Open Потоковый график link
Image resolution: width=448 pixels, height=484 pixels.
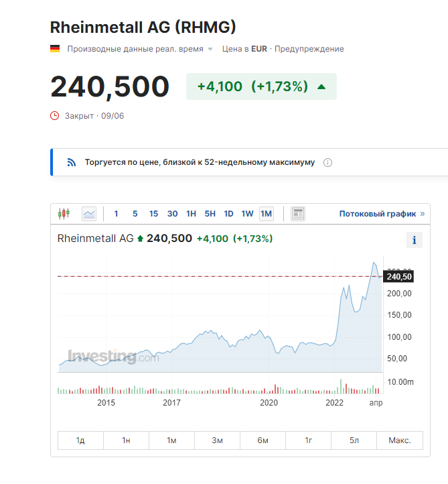coord(382,214)
